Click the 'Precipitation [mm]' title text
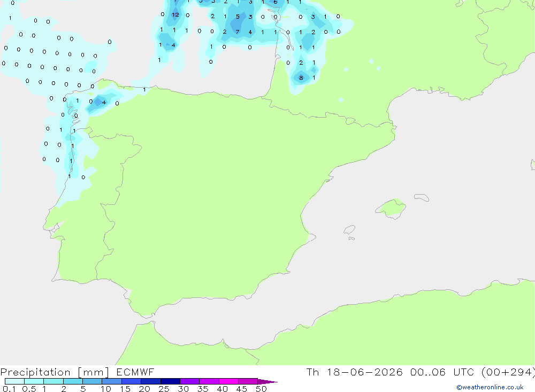Viewport: 535px width, 392px height. coord(55,372)
